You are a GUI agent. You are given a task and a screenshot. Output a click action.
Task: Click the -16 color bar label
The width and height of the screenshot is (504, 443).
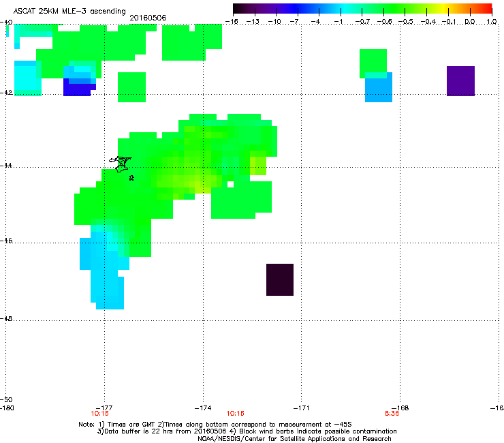232,22
